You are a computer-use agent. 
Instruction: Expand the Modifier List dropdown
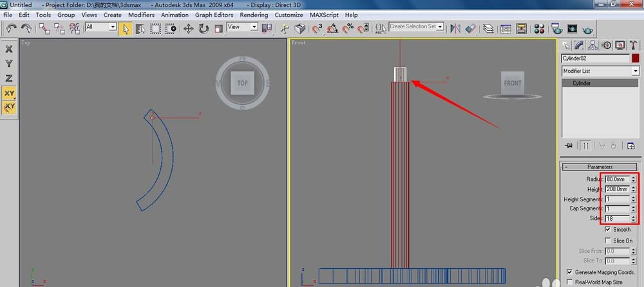click(x=636, y=71)
